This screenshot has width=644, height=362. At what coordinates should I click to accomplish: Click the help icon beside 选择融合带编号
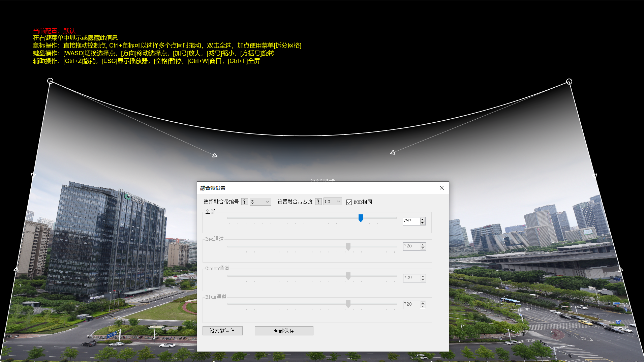(x=244, y=202)
